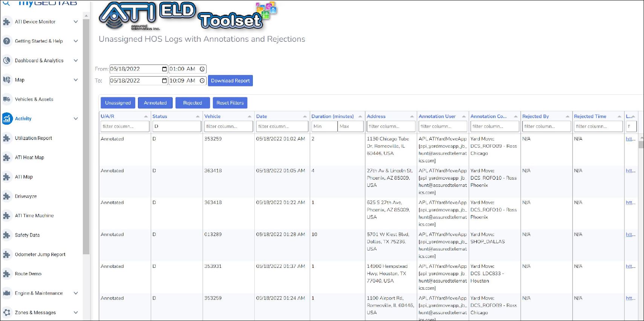Open Odometer Jump Report menu item
Screen dimensions: 644x321
click(40, 255)
